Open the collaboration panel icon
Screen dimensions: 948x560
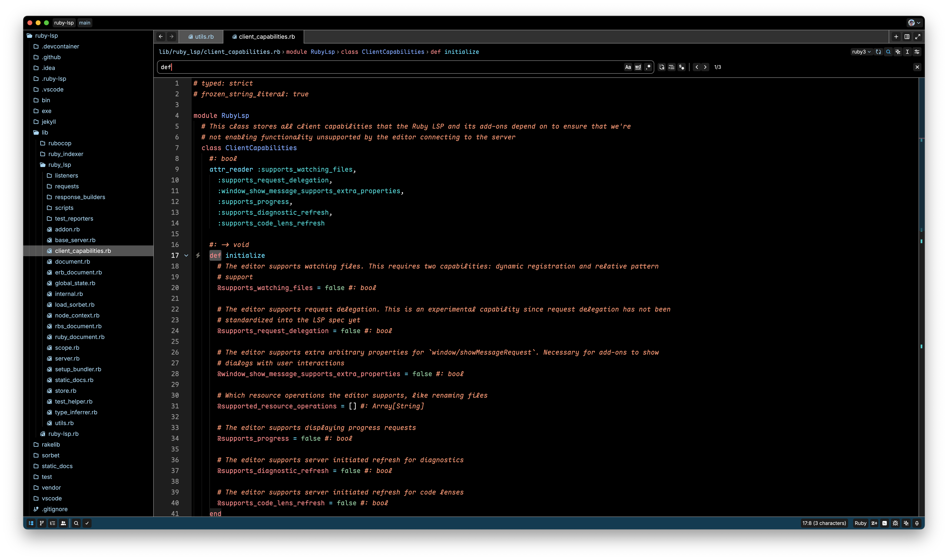(x=63, y=523)
